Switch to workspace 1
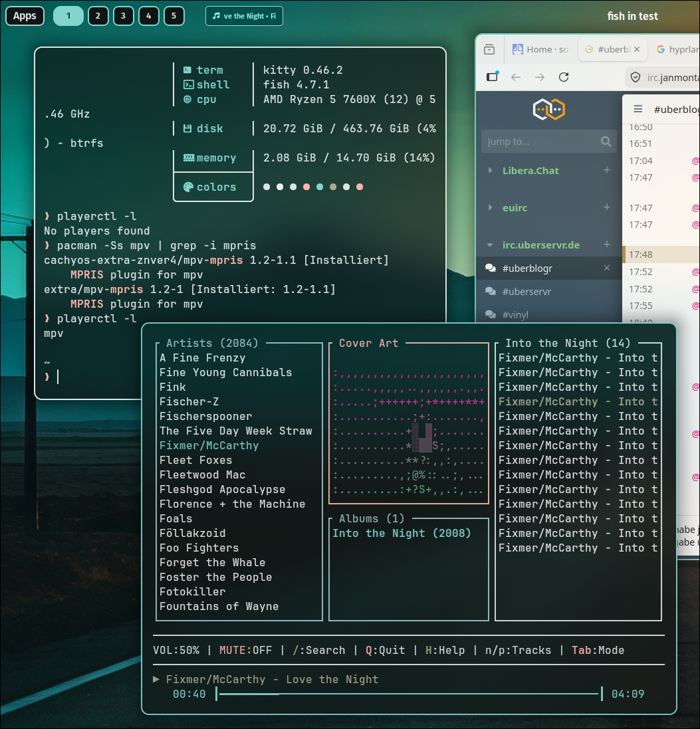Image resolution: width=700 pixels, height=729 pixels. click(x=68, y=16)
